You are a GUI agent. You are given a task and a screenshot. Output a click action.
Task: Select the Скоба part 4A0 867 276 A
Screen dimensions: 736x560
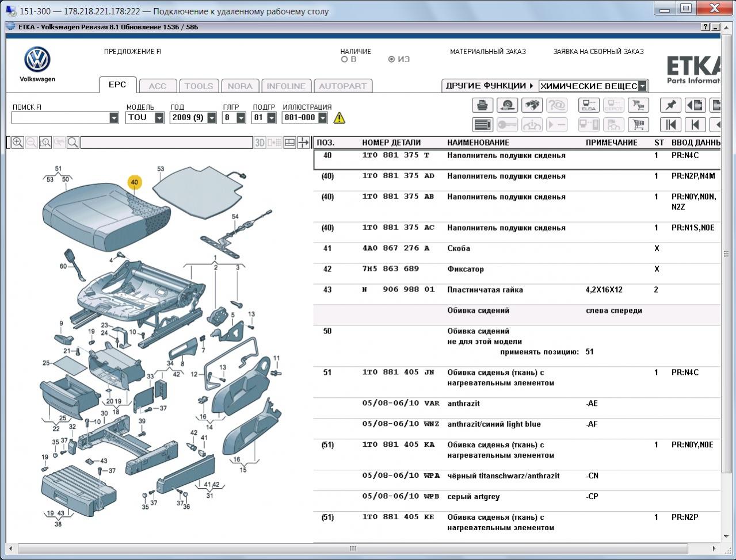(x=517, y=253)
